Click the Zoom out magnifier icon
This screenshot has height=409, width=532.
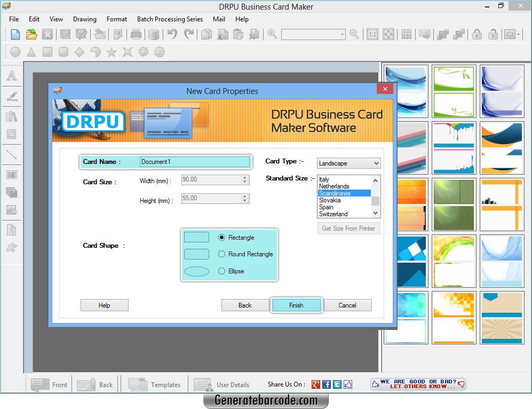pos(354,34)
